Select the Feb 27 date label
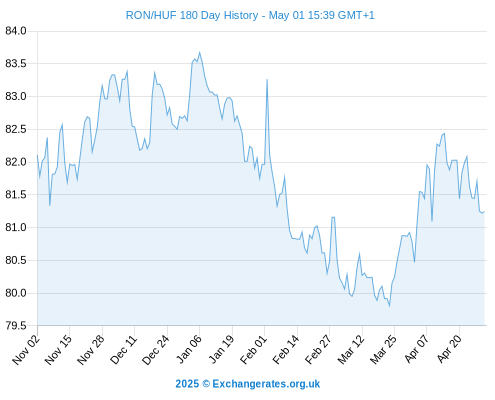 (x=318, y=349)
